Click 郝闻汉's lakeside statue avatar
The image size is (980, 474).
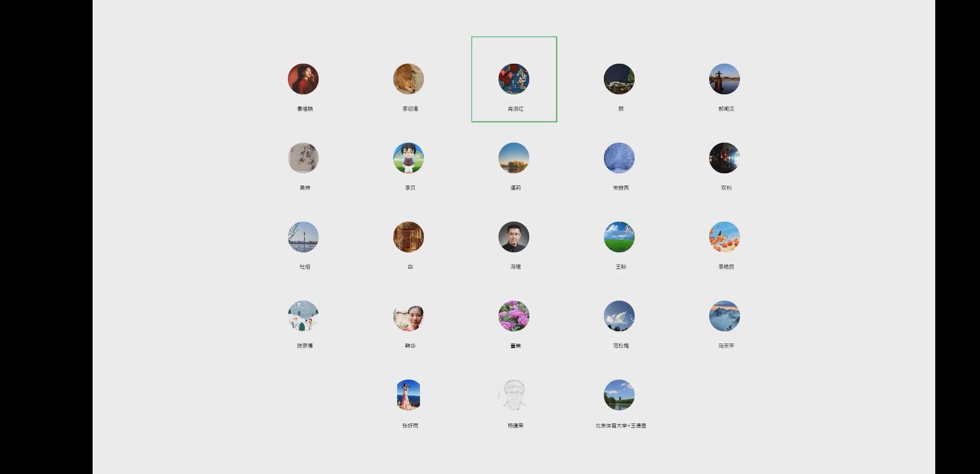tap(724, 79)
